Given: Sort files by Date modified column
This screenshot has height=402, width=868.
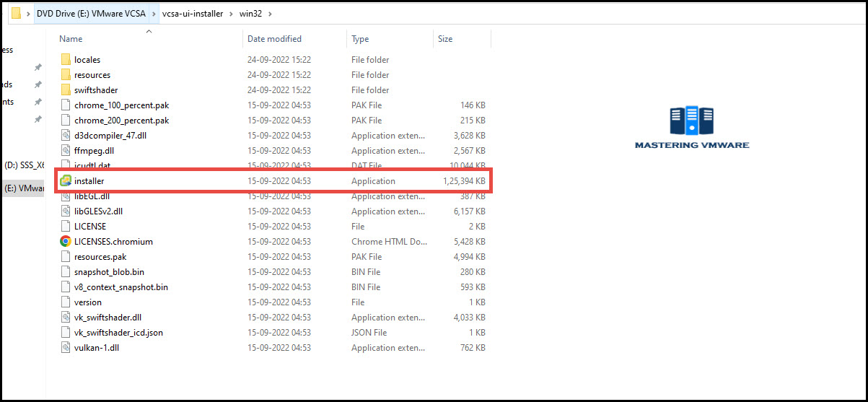Looking at the screenshot, I should (x=274, y=39).
